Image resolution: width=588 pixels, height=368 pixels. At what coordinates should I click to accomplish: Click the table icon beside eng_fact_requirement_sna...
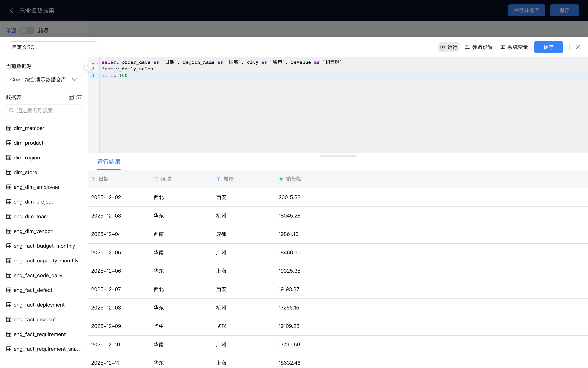pyautogui.click(x=9, y=349)
